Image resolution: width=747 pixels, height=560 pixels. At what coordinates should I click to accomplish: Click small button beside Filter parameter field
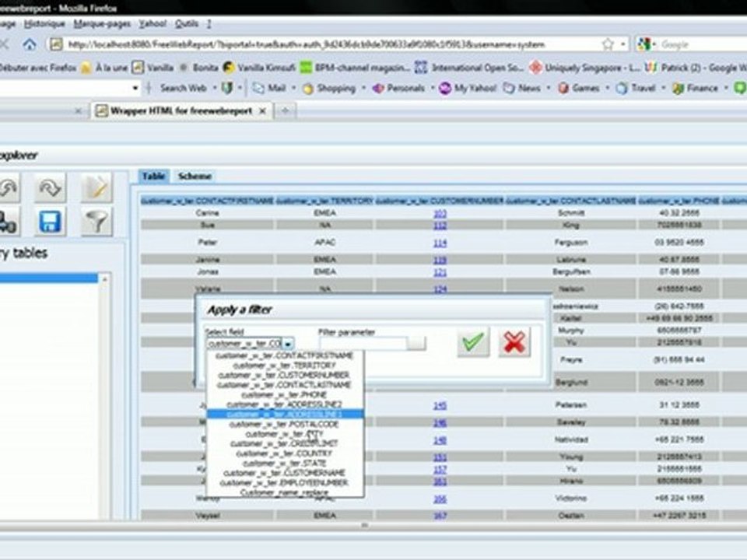pyautogui.click(x=416, y=343)
